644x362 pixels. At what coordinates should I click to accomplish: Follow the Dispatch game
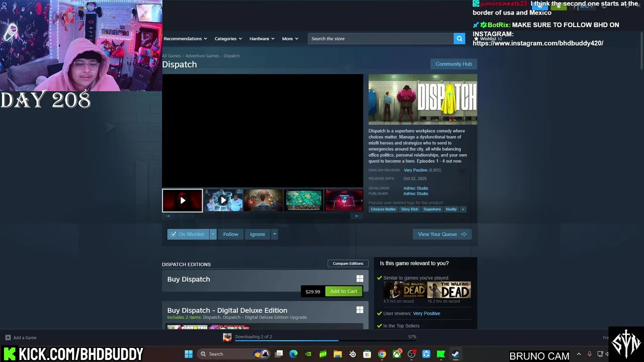(x=230, y=234)
